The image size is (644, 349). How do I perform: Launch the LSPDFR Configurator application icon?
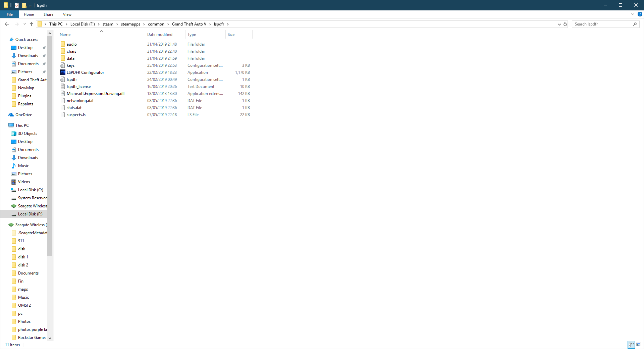(x=63, y=72)
